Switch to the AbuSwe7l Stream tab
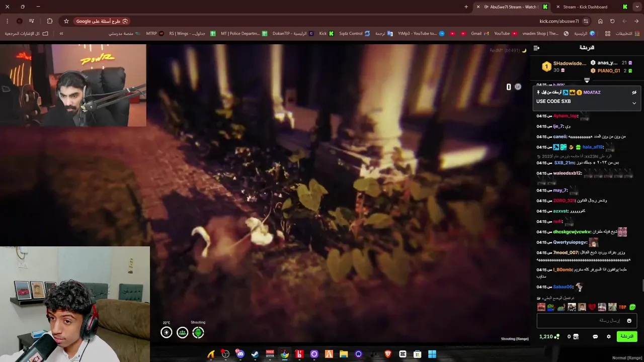Viewport: 644px width, 362px height. pyautogui.click(x=513, y=7)
